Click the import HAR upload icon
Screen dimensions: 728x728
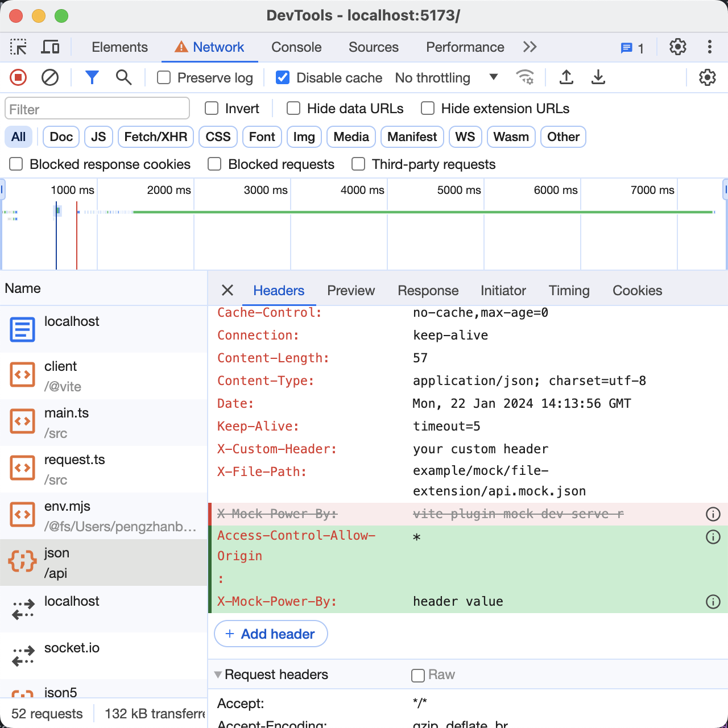pyautogui.click(x=566, y=77)
